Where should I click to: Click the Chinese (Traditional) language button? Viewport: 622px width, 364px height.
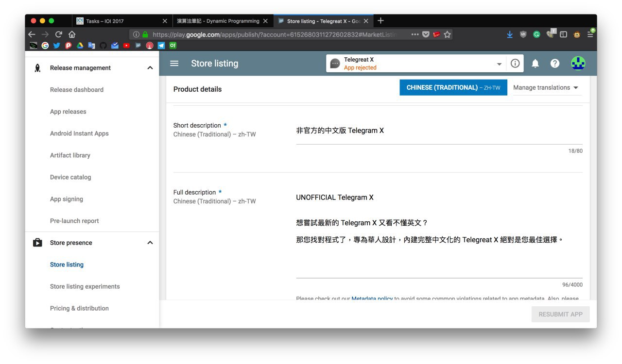click(x=453, y=88)
